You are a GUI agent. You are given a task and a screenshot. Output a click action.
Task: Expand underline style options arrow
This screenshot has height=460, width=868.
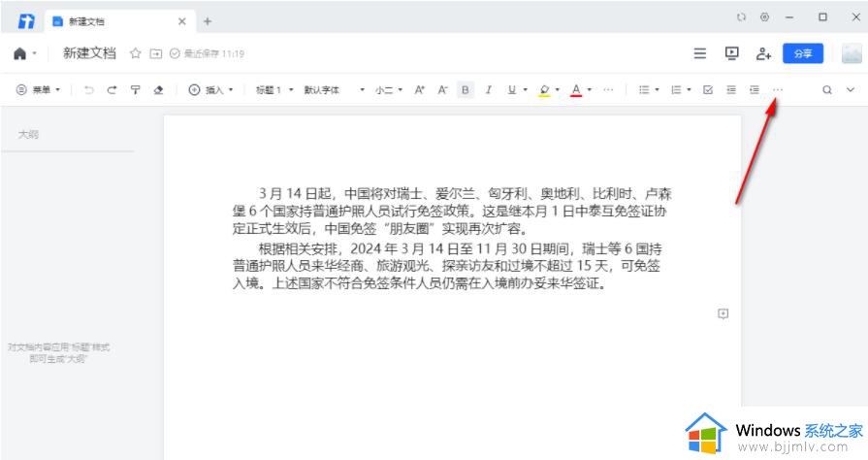(526, 90)
